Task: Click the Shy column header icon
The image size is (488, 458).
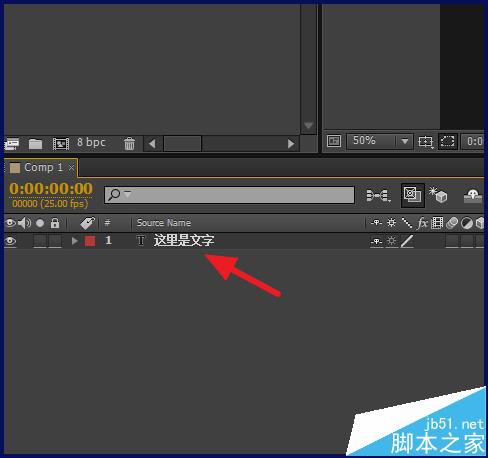Action: [x=376, y=223]
